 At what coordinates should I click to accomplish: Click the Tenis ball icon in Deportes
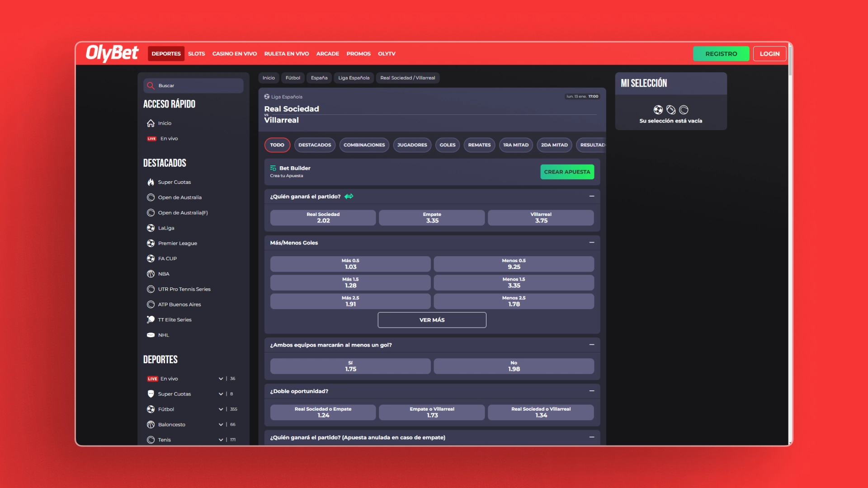(151, 440)
